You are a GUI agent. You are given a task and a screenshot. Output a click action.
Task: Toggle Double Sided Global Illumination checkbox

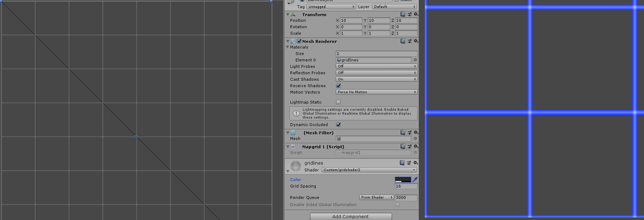pyautogui.click(x=397, y=205)
